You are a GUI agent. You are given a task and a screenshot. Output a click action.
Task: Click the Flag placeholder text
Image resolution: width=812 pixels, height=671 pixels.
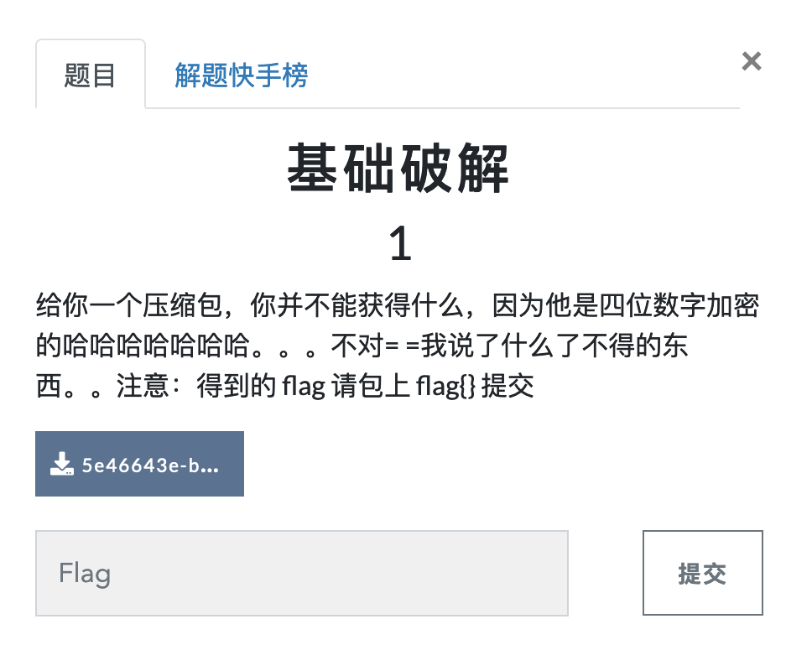[84, 573]
